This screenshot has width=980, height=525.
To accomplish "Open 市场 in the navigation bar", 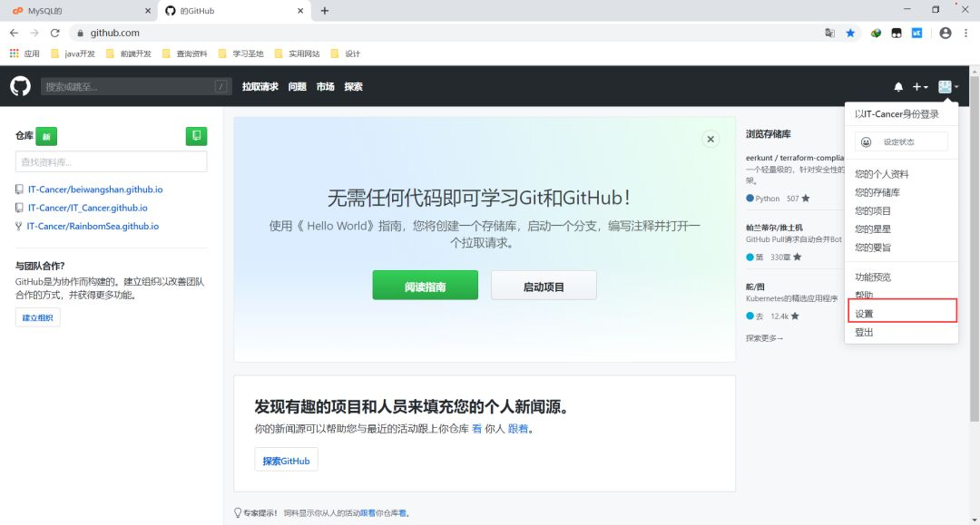I will pos(325,87).
